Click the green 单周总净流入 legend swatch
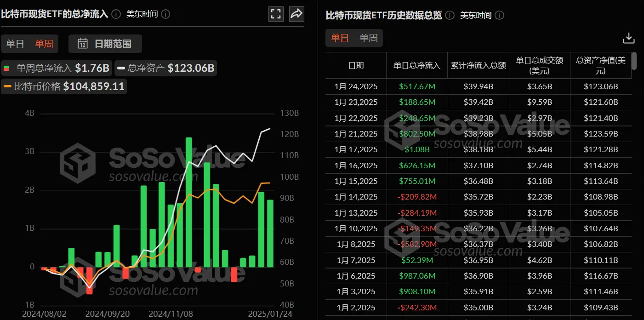 point(6,67)
